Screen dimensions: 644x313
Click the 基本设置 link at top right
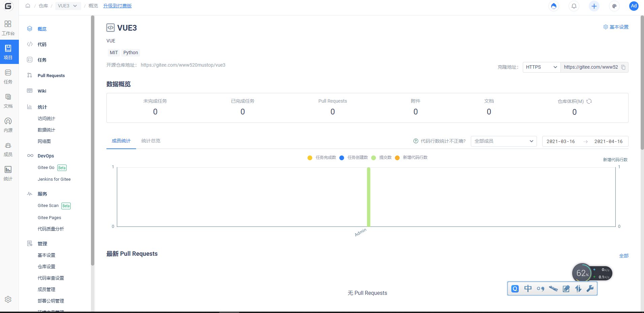pyautogui.click(x=616, y=27)
